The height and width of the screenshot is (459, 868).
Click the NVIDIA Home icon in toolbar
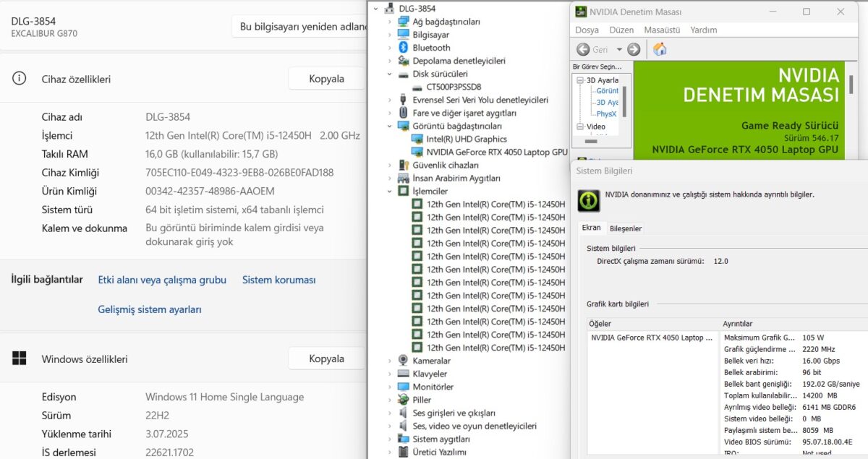(x=660, y=49)
